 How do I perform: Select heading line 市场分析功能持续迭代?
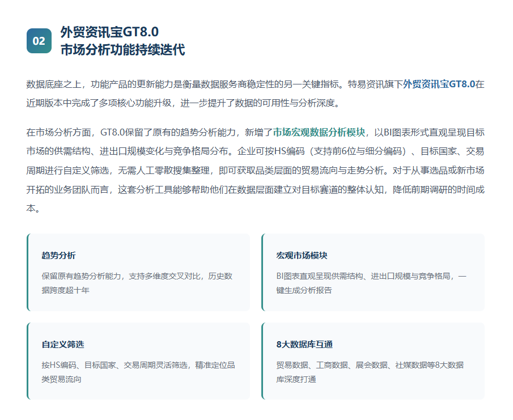pos(122,50)
